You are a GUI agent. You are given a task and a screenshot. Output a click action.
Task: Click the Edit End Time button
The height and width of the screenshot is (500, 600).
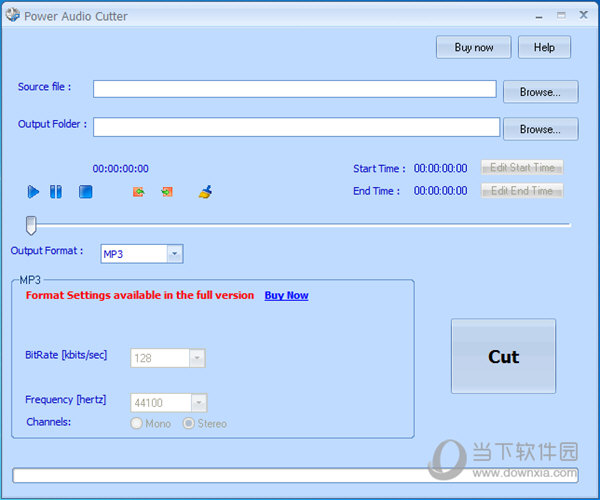coord(522,191)
